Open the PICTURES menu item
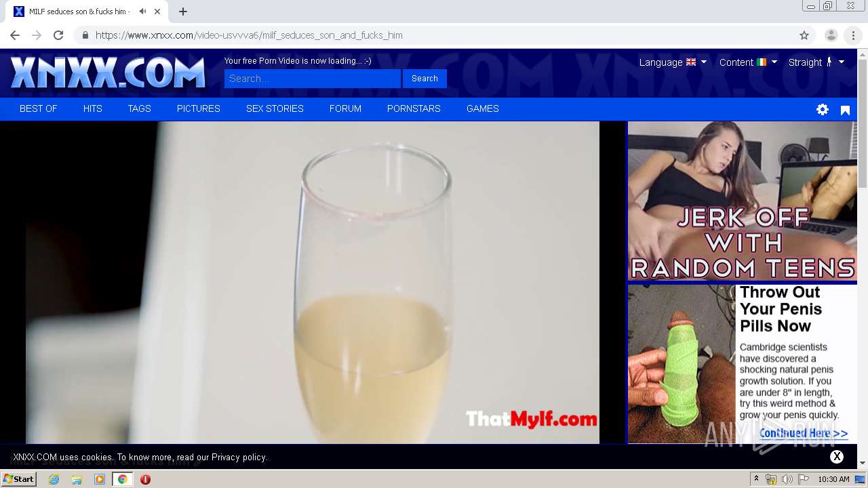 pyautogui.click(x=199, y=108)
